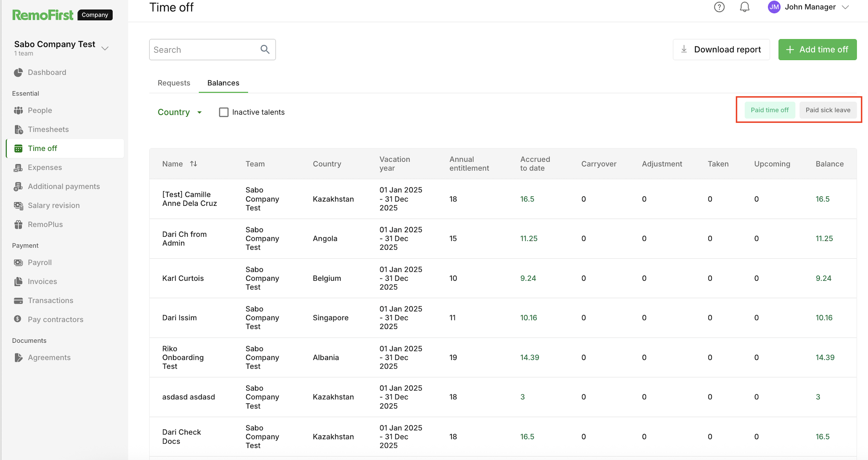This screenshot has width=868, height=460.
Task: Switch to the Requests tab
Action: pos(174,83)
